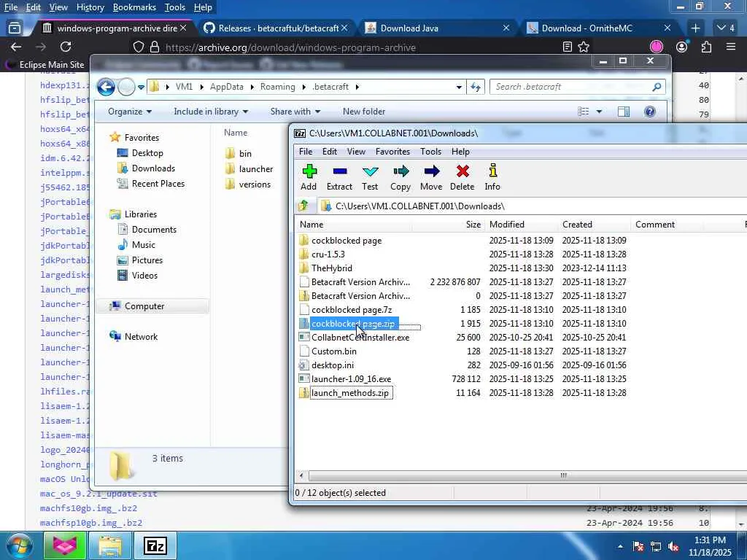Show hidden tray icons arrow

620,546
